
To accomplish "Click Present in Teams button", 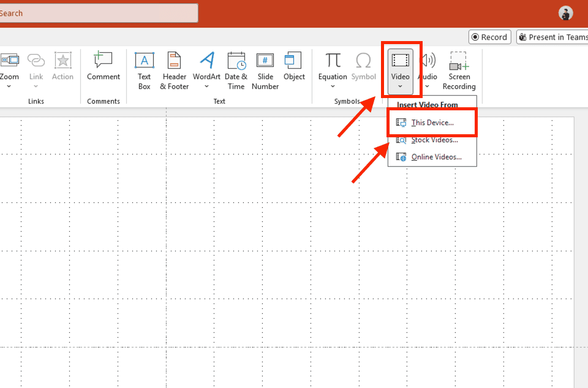I will coord(552,37).
